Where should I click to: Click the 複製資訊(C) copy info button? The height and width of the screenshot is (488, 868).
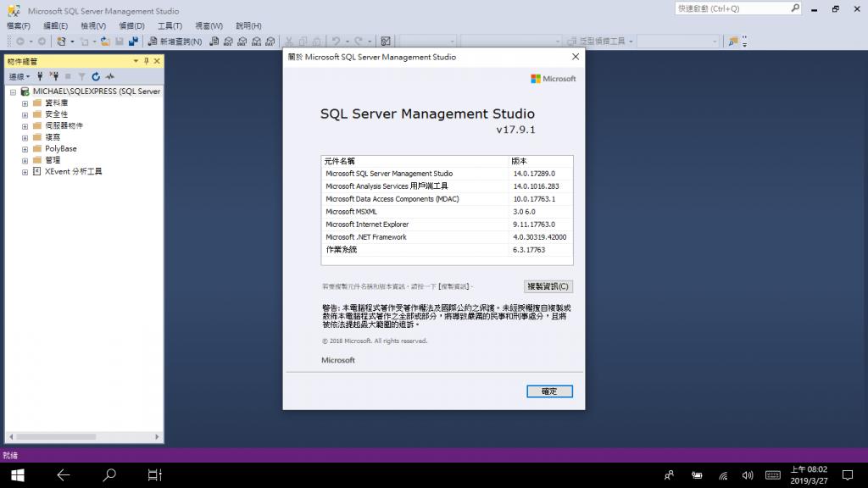point(548,286)
